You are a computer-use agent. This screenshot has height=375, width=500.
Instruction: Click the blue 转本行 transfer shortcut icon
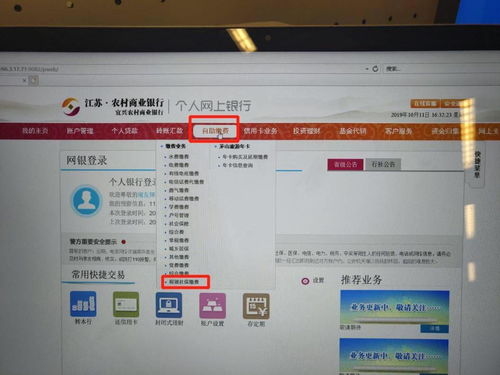pos(83,304)
